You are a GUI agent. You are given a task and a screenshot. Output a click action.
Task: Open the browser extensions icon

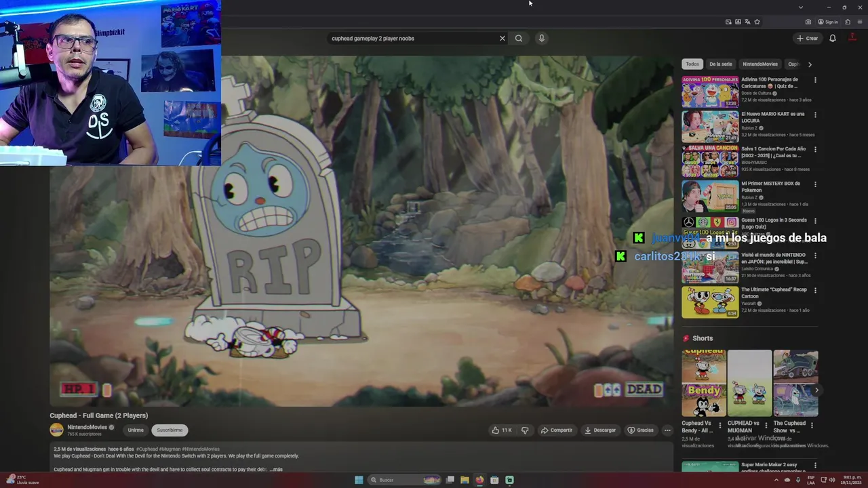click(848, 22)
